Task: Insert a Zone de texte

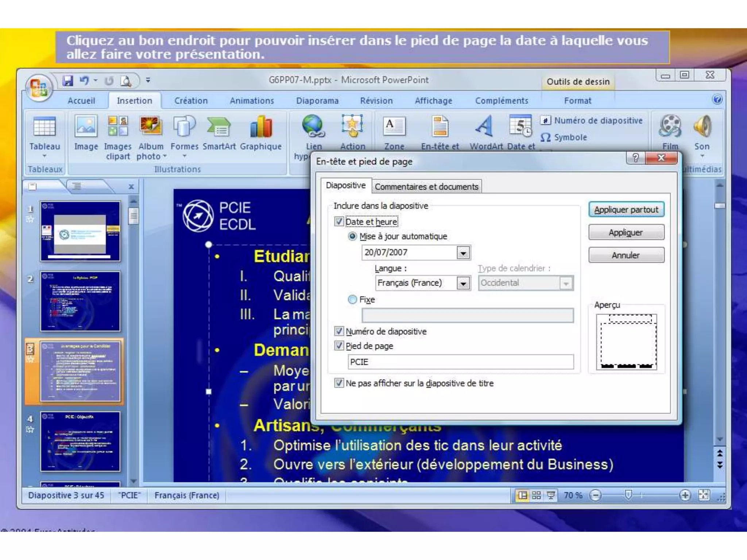Action: 394,133
